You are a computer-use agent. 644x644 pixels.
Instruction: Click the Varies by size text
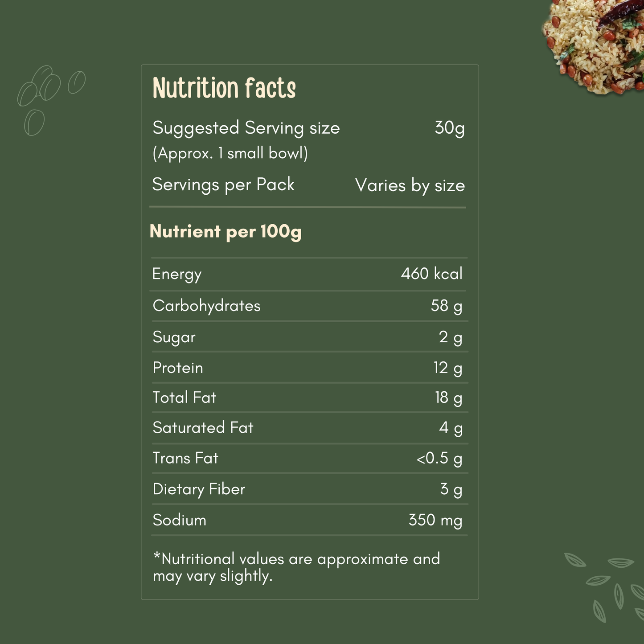(410, 186)
